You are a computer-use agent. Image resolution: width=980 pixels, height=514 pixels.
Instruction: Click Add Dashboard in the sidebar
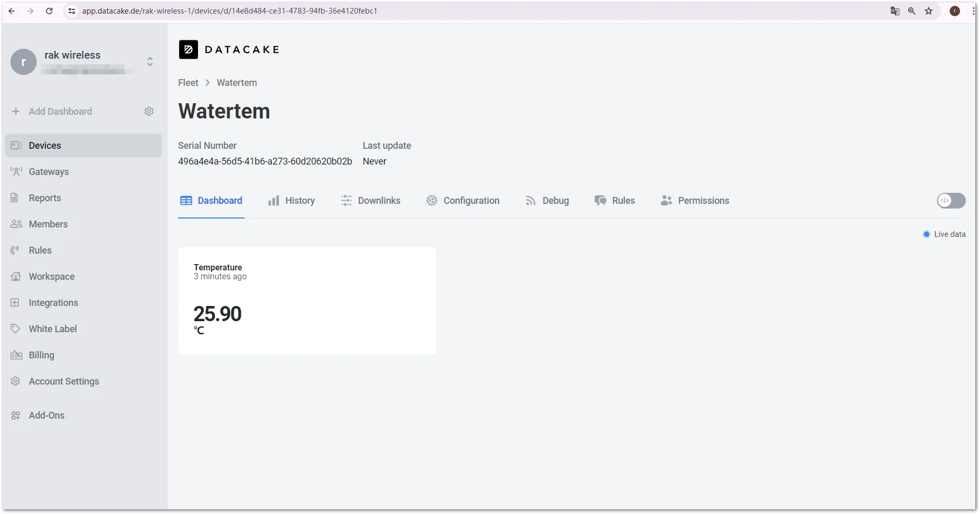click(60, 112)
